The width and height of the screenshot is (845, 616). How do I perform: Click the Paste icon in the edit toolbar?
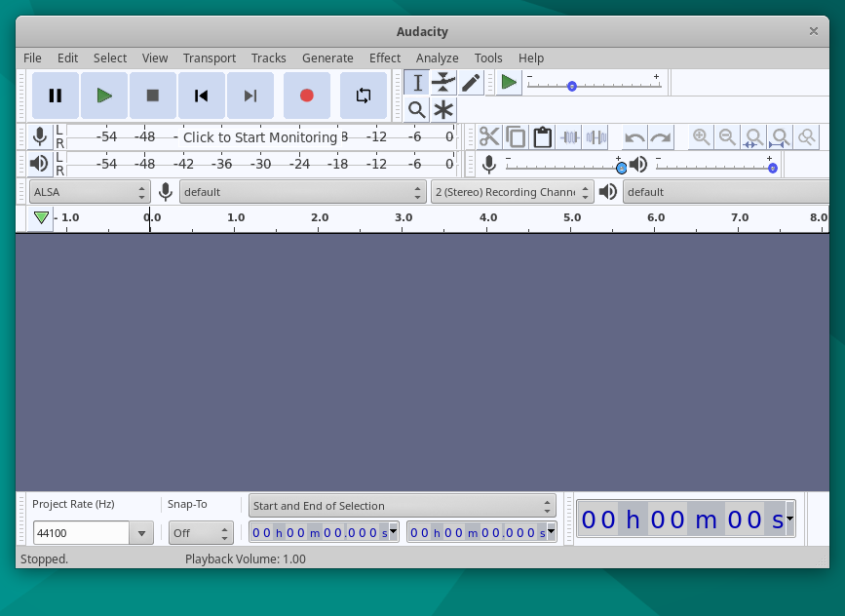(543, 136)
